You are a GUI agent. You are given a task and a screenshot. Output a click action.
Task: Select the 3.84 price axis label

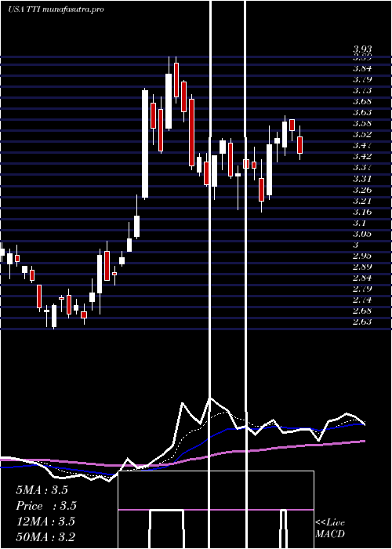click(362, 68)
